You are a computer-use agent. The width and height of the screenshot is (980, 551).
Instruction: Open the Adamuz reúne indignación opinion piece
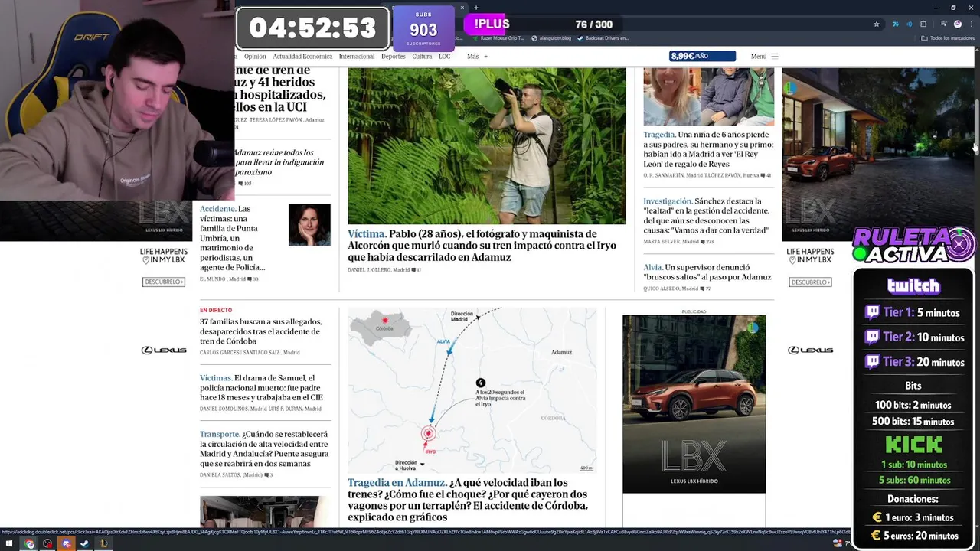click(279, 162)
